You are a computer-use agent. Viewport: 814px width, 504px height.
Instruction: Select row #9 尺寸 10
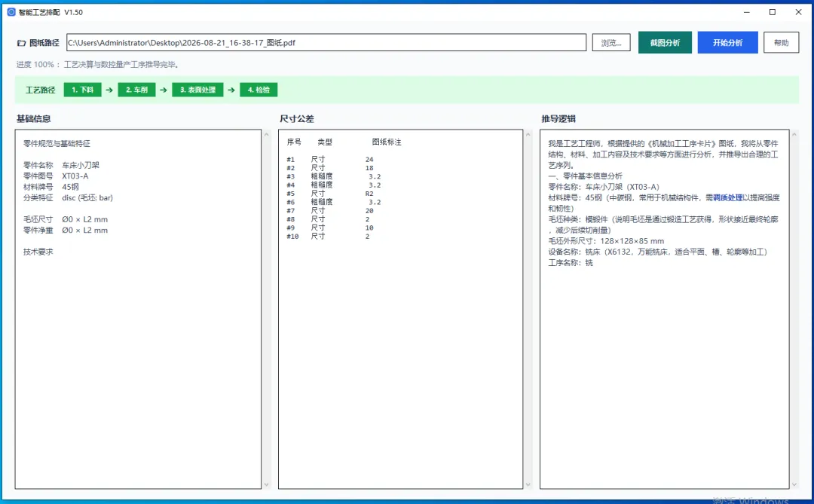coord(329,228)
